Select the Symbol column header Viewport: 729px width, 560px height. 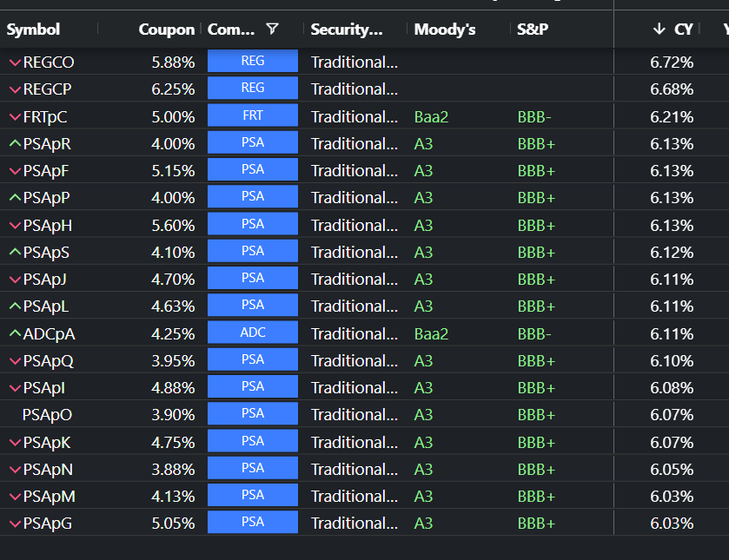click(x=32, y=29)
